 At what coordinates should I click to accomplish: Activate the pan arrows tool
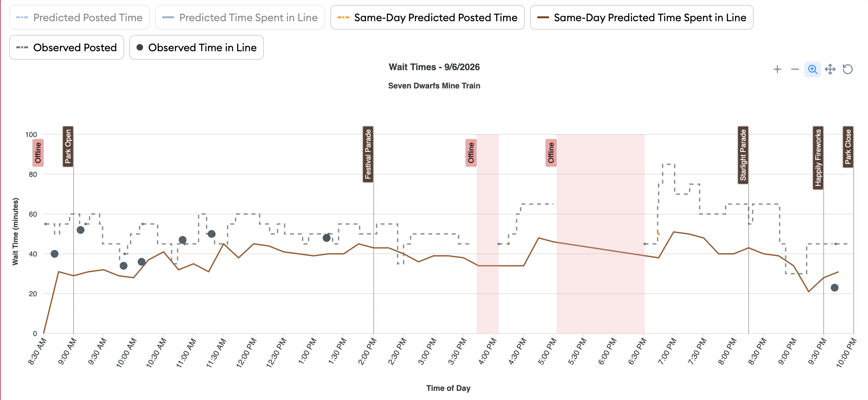tap(830, 69)
